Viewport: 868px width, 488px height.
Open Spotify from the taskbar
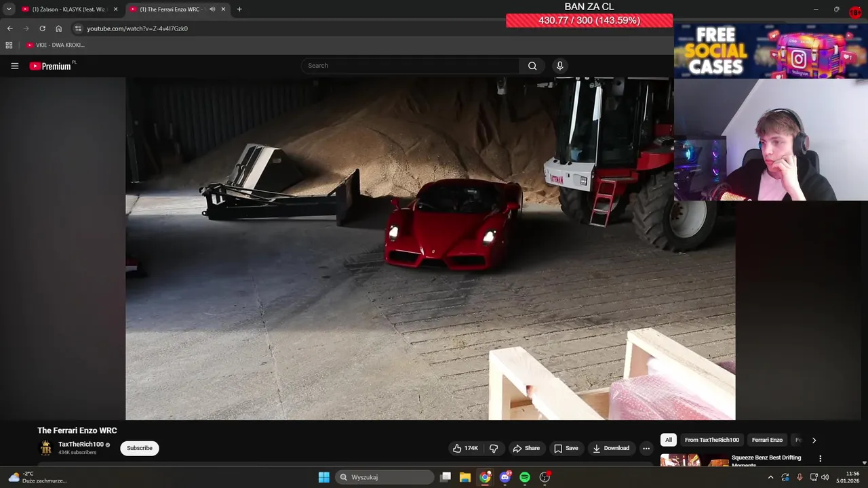tap(525, 477)
